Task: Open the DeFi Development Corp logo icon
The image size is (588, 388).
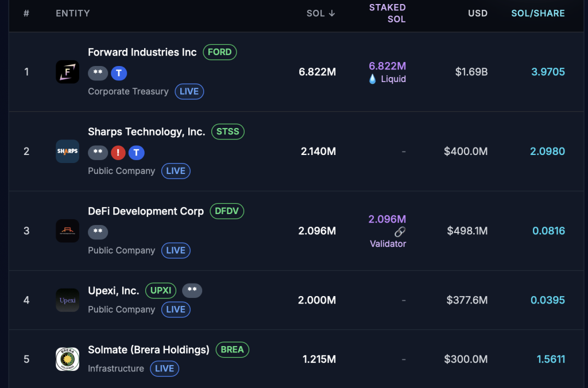Action: [x=68, y=231]
